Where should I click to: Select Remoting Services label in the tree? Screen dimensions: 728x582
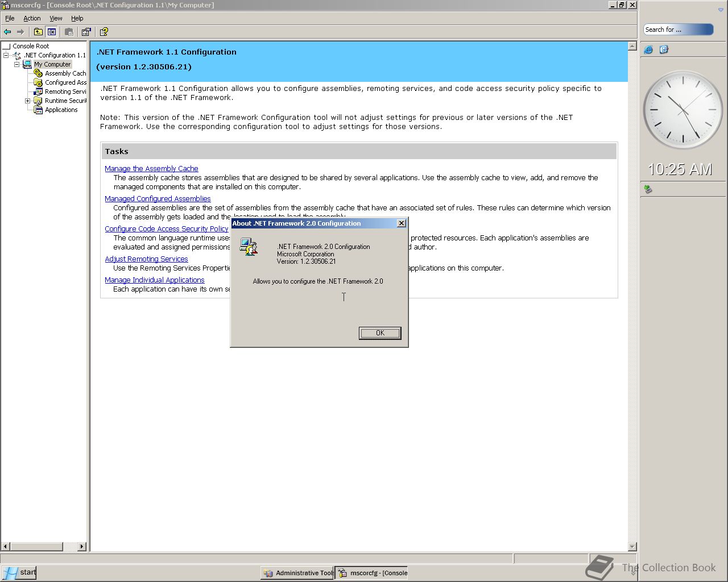[65, 92]
